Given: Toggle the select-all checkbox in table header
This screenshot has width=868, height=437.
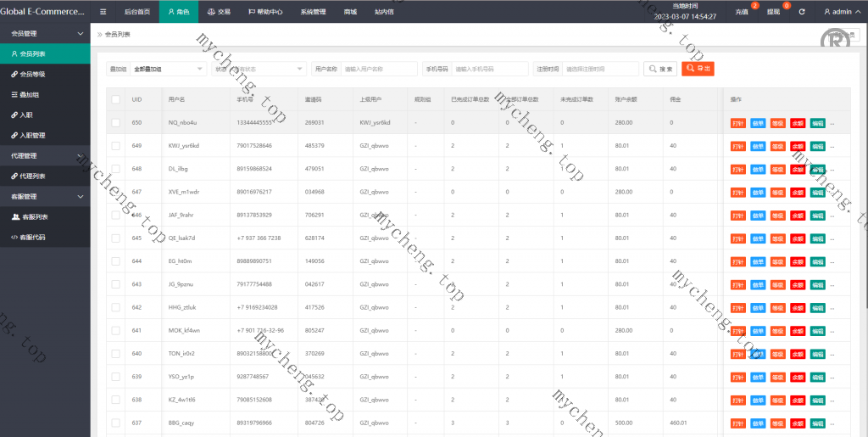Looking at the screenshot, I should click(116, 99).
